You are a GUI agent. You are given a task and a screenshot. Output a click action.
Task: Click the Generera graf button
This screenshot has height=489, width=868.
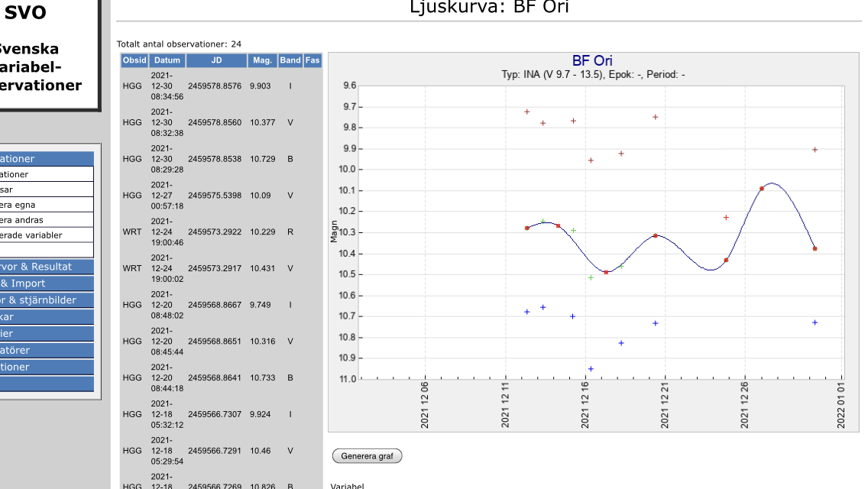[x=367, y=456]
